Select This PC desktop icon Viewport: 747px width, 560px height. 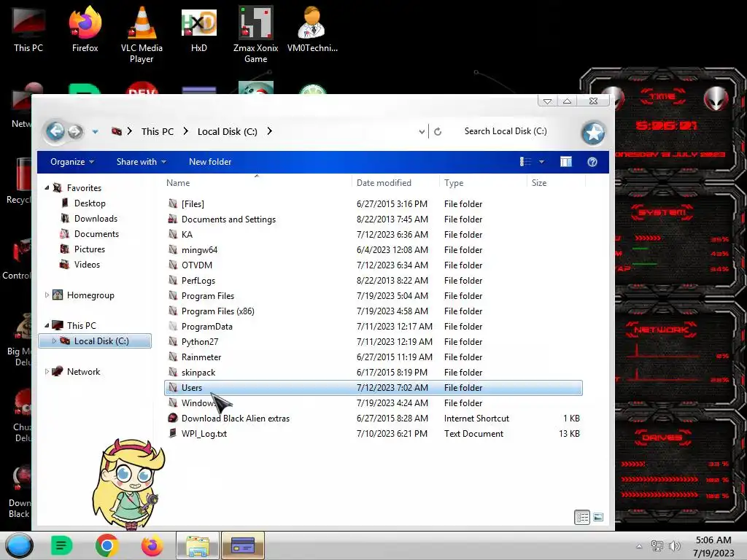tap(28, 29)
